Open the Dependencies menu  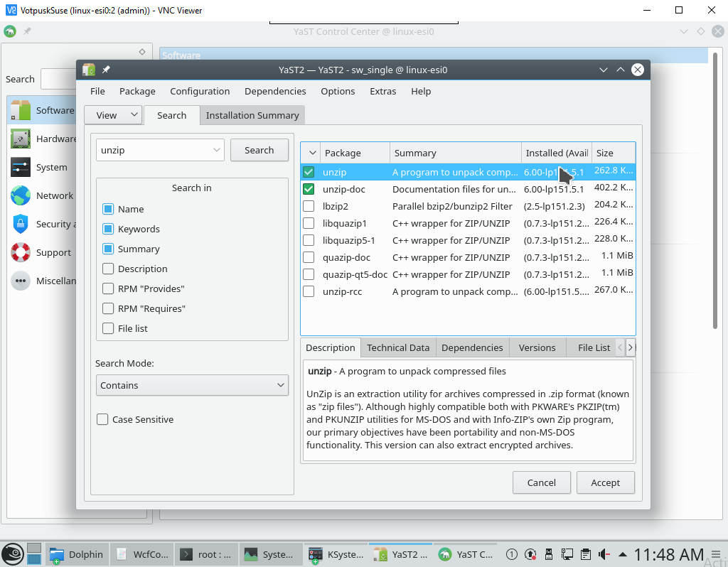[275, 91]
